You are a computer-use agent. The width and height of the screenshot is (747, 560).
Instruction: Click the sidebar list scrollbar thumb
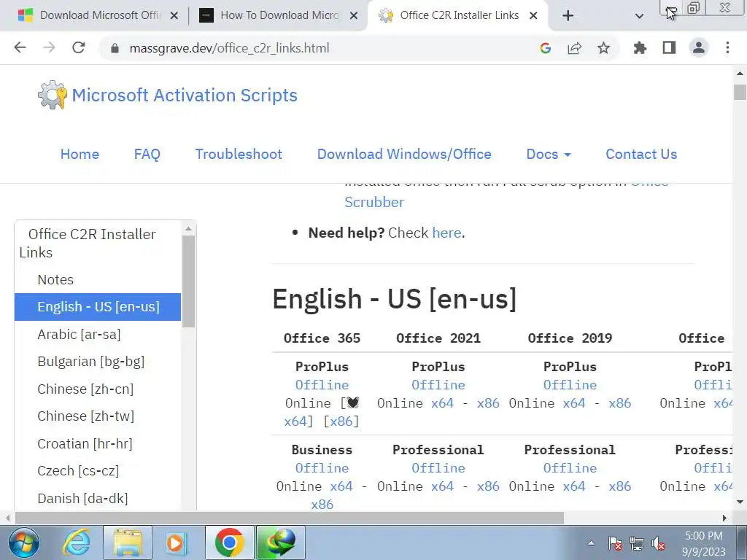pyautogui.click(x=189, y=281)
